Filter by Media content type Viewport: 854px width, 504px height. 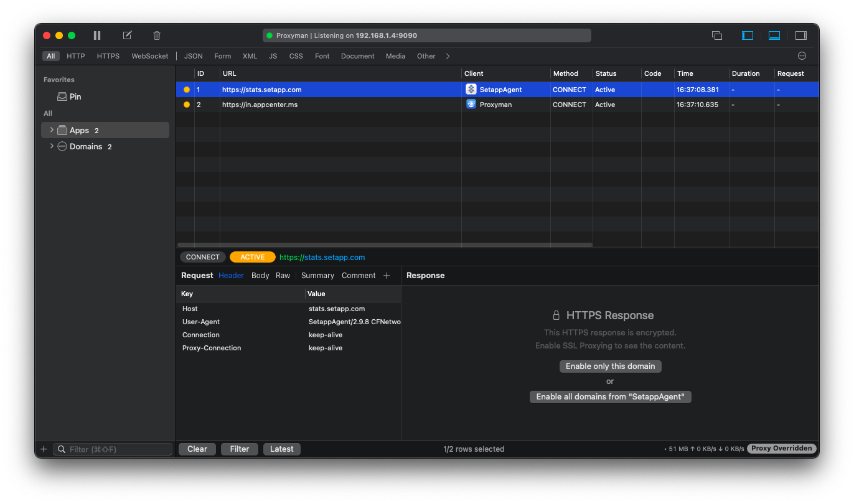coord(396,56)
